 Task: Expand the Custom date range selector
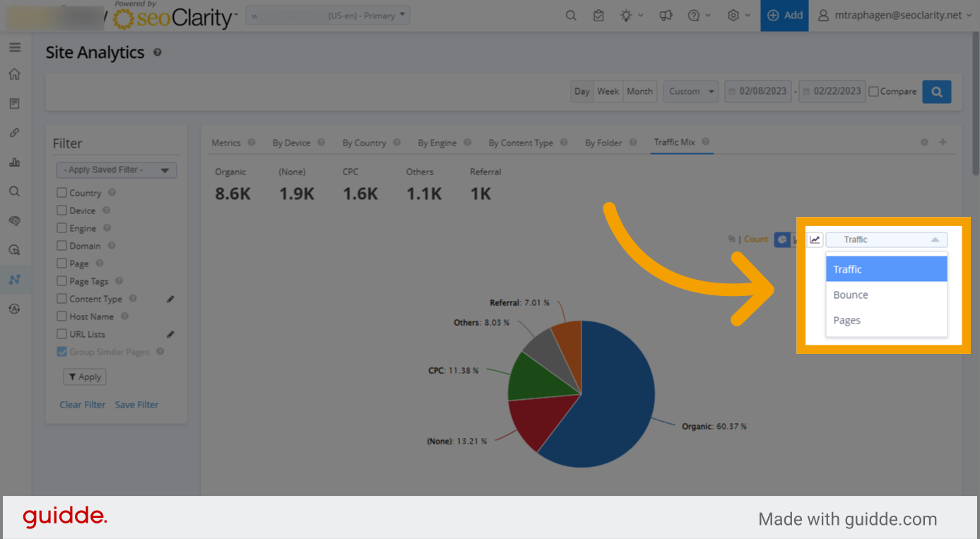(690, 91)
